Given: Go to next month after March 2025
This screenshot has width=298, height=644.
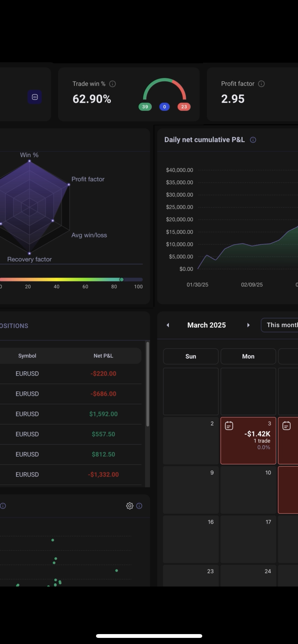Looking at the screenshot, I should tap(248, 325).
